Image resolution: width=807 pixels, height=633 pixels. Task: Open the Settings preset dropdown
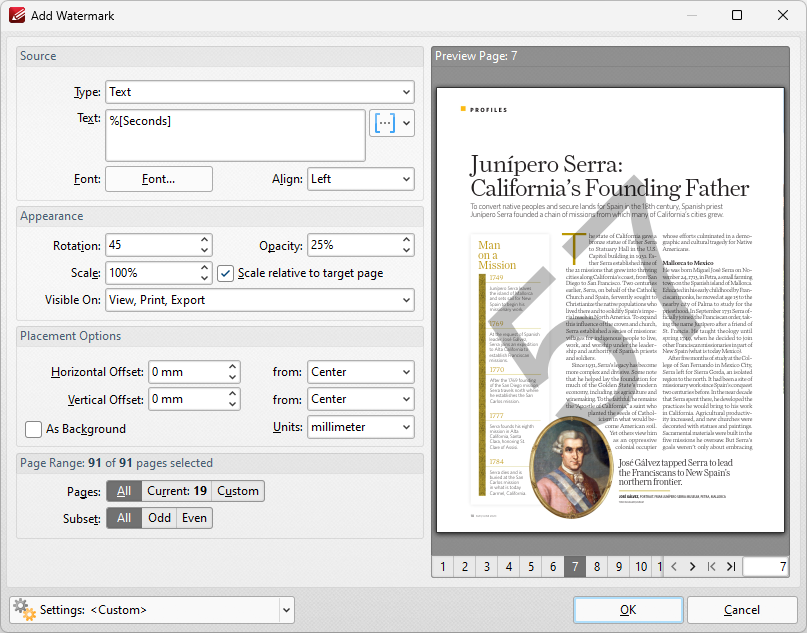pos(287,610)
